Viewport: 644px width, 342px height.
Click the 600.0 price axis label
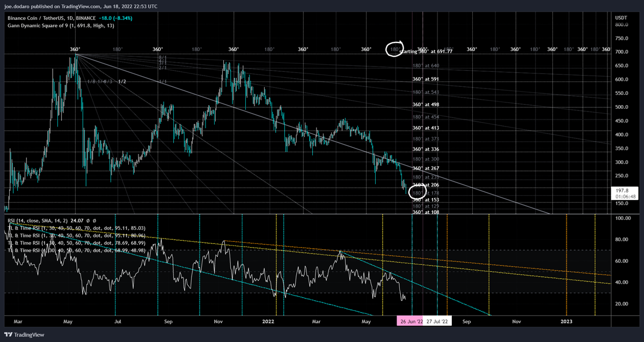pyautogui.click(x=621, y=80)
